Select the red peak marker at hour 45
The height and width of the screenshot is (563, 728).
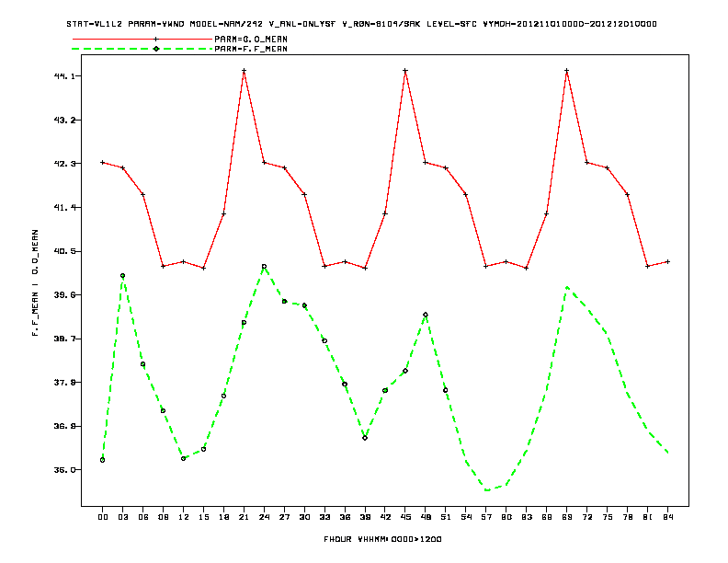[x=405, y=71]
